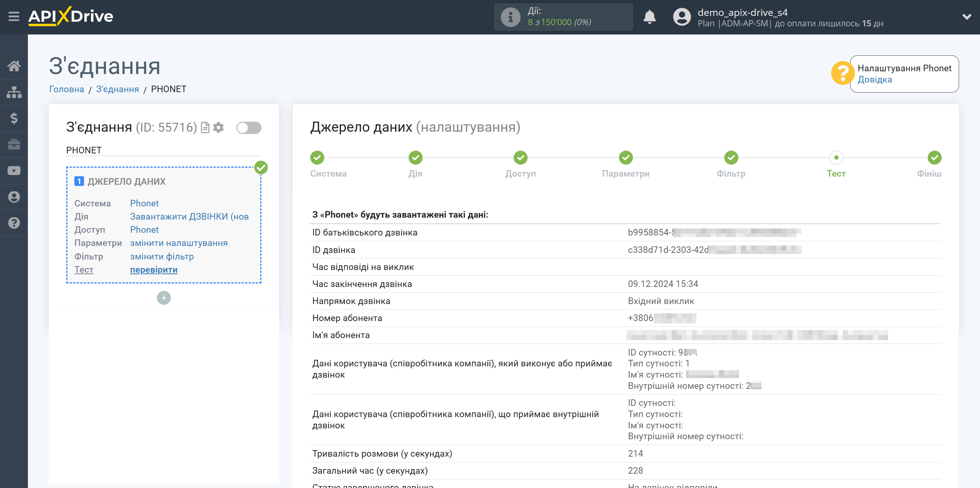
Task: Add a new block with the plus button
Action: pyautogui.click(x=164, y=298)
